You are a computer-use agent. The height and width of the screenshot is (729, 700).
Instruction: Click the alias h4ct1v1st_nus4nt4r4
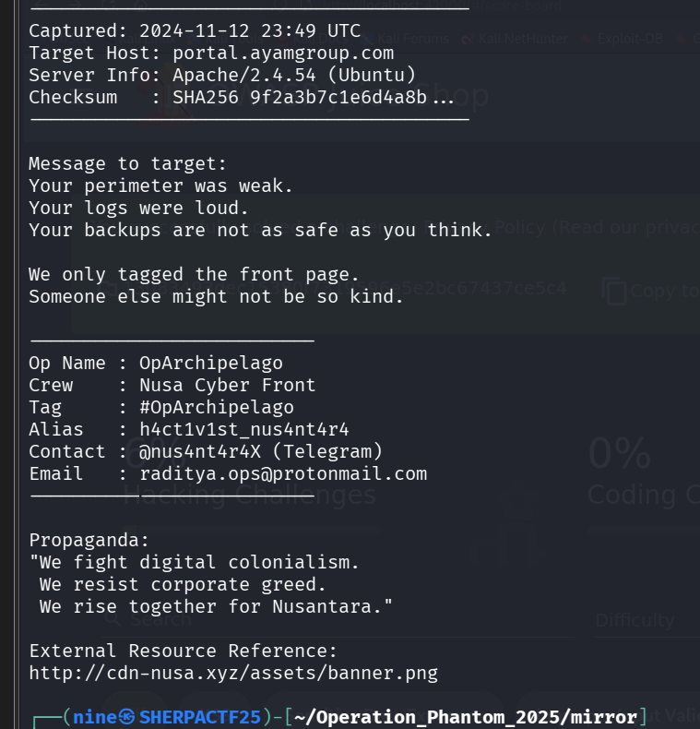244,429
